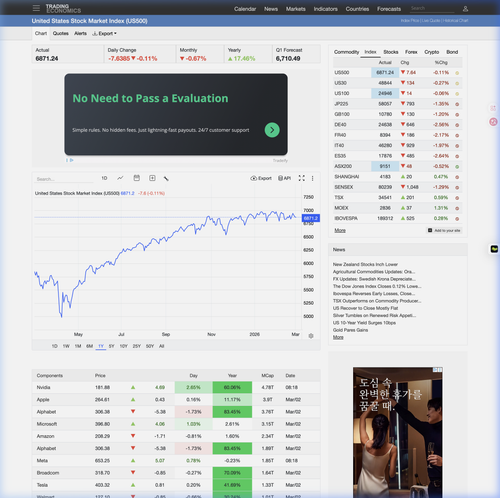Open Calendar in the top navigation

[x=245, y=9]
